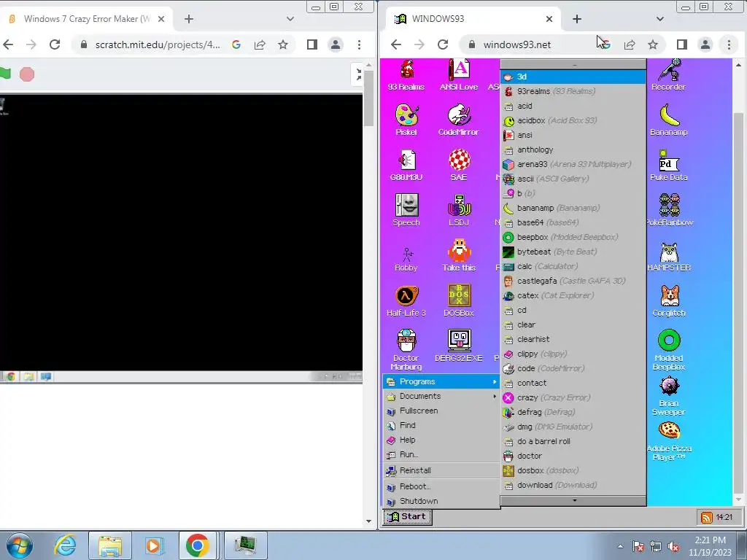Launch the Adobe Pizza Player desktop icon
This screenshot has width=747, height=560.
669,440
